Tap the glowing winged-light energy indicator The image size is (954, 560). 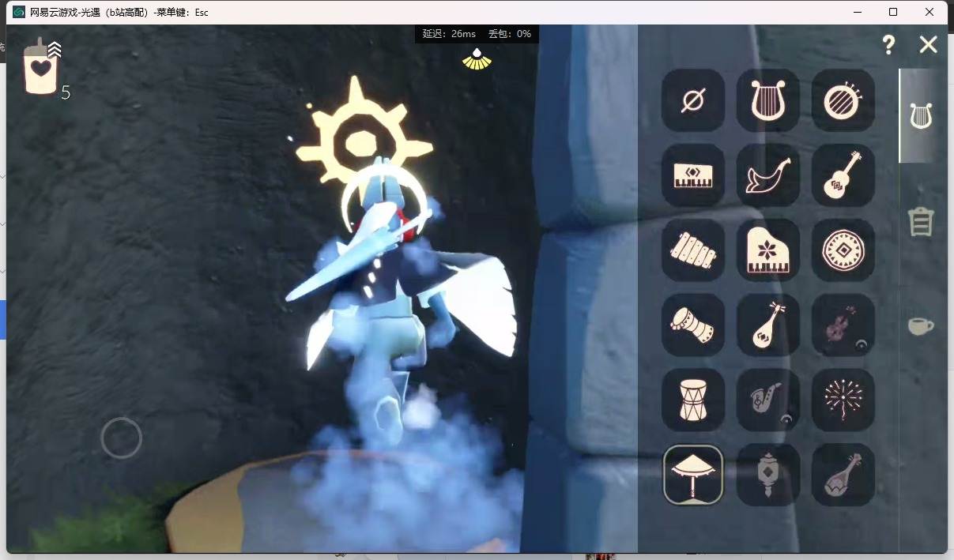477,58
